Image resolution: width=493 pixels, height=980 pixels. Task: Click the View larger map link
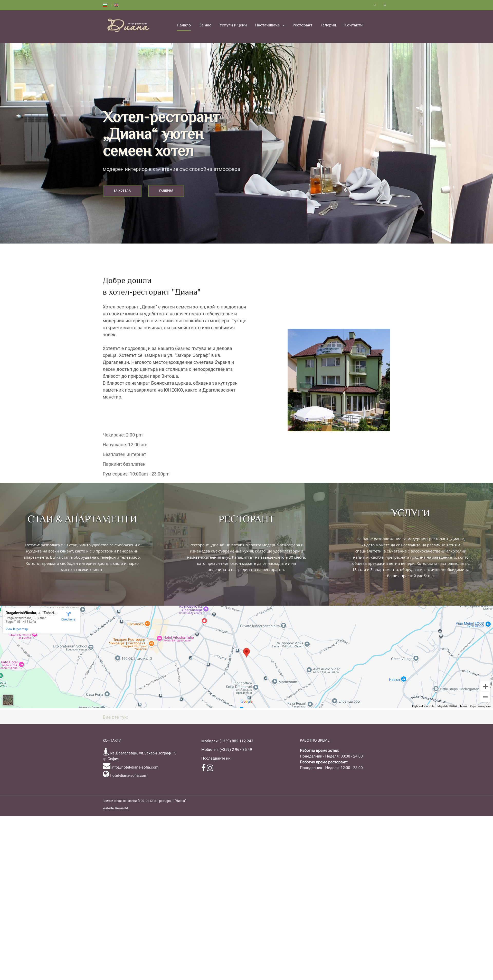(x=17, y=629)
